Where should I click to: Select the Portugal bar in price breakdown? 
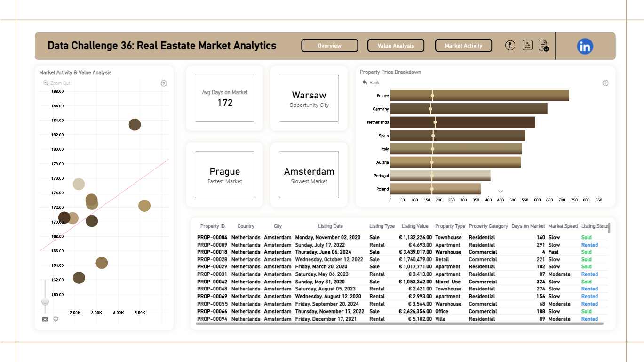440,176
